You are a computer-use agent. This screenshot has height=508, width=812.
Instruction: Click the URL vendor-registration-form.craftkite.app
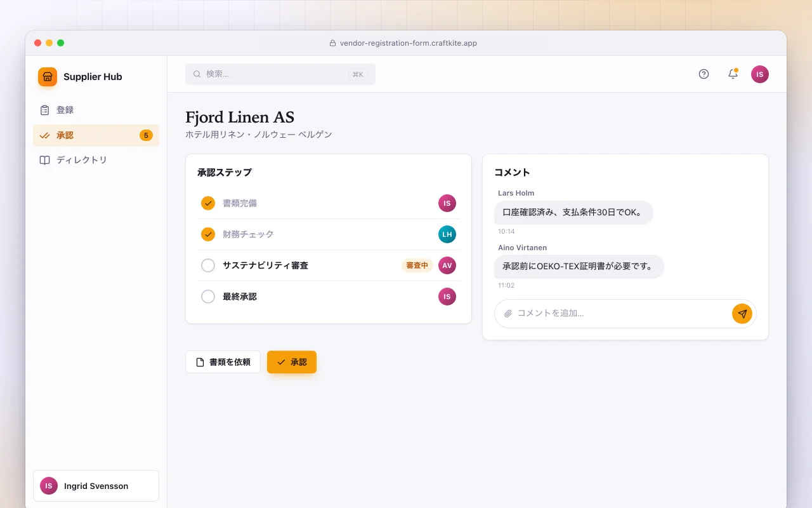409,43
